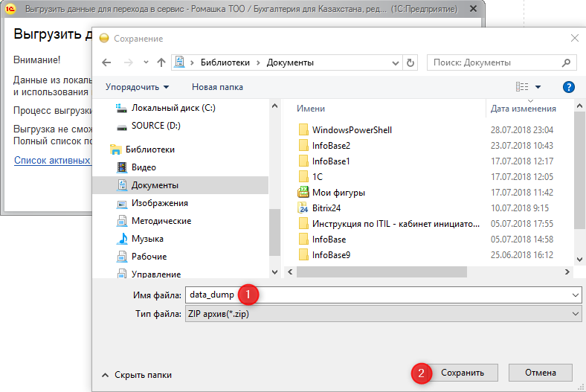The height and width of the screenshot is (392, 586).
Task: Go up one folder level
Action: (x=161, y=62)
